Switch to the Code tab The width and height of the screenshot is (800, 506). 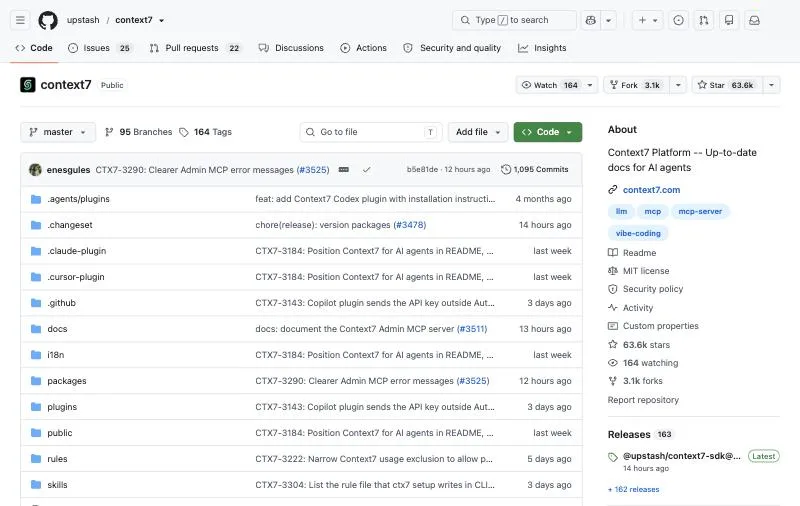pos(34,48)
